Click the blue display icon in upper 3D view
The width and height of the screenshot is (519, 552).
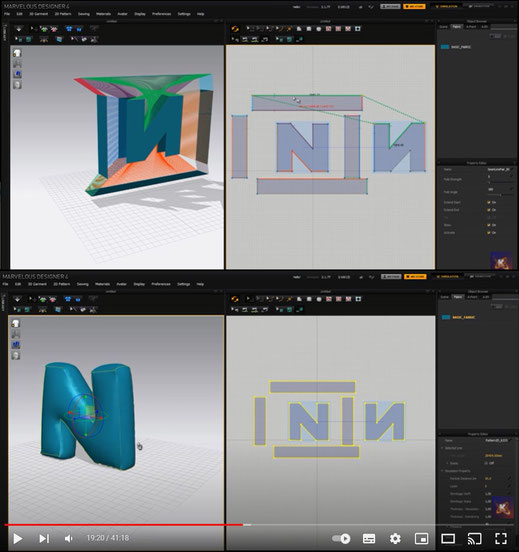17,74
